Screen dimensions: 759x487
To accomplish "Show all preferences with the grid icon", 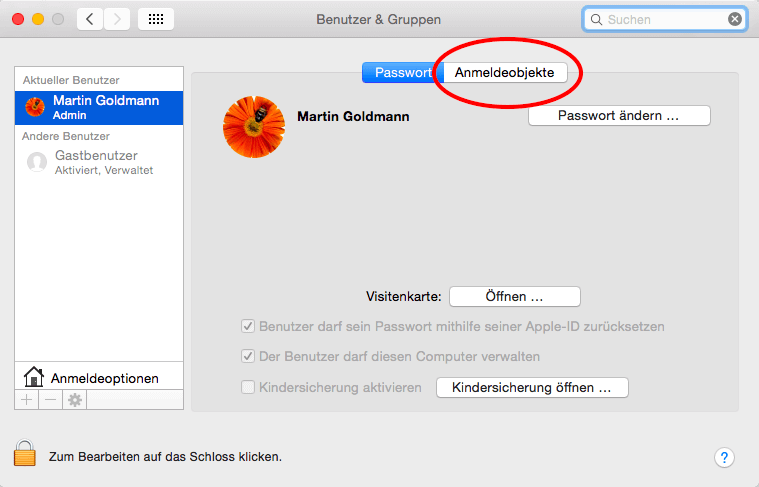I will [x=156, y=19].
